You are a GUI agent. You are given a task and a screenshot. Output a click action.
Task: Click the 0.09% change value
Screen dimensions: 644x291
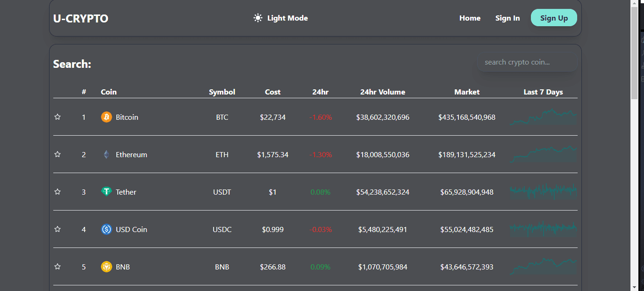[x=320, y=267]
